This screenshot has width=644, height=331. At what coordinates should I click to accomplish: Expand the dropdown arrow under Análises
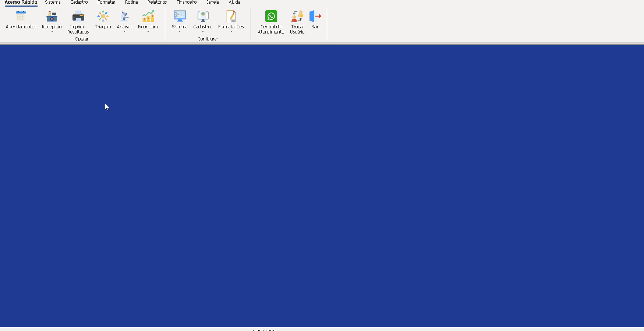[x=124, y=32]
